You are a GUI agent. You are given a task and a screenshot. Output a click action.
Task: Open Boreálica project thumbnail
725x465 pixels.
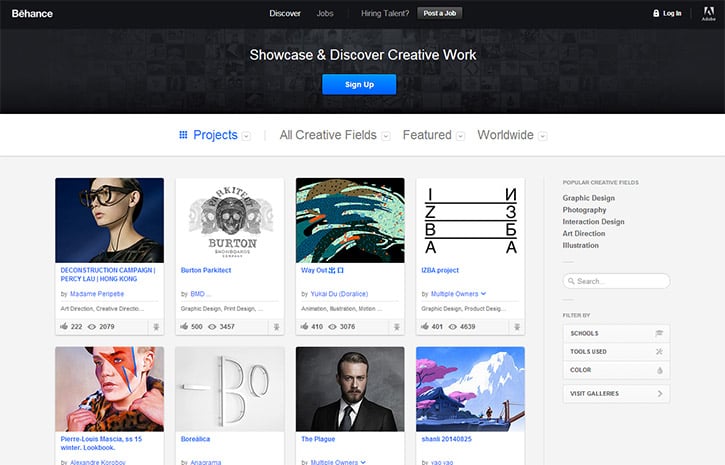230,389
